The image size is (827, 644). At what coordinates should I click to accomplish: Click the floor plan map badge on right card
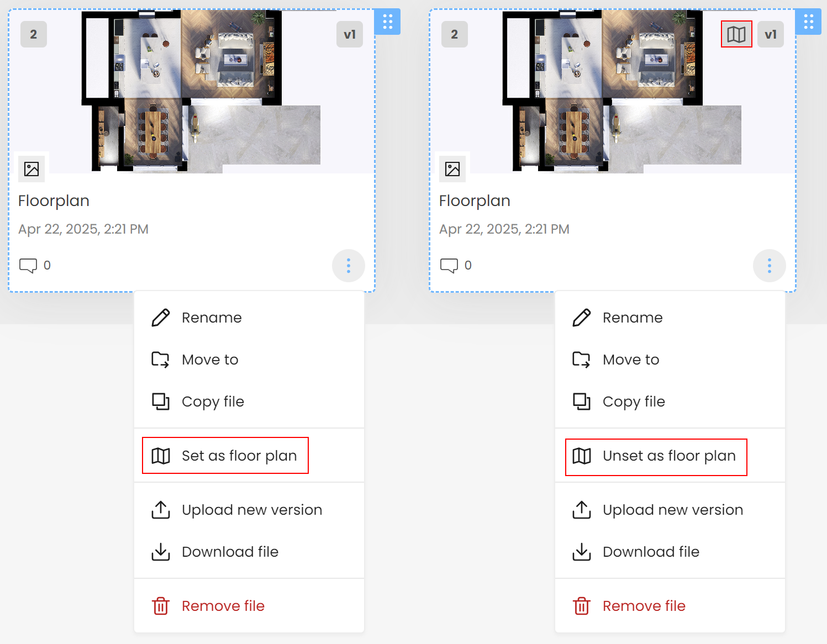736,34
